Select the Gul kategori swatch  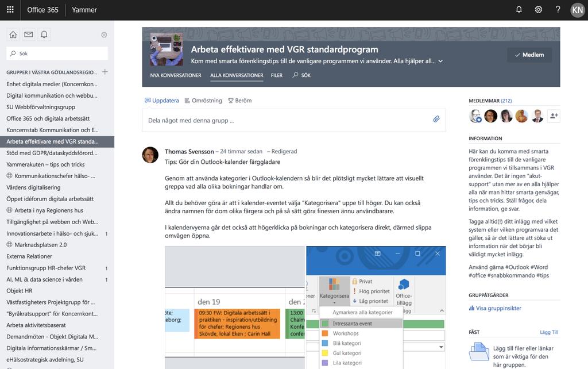pyautogui.click(x=325, y=353)
